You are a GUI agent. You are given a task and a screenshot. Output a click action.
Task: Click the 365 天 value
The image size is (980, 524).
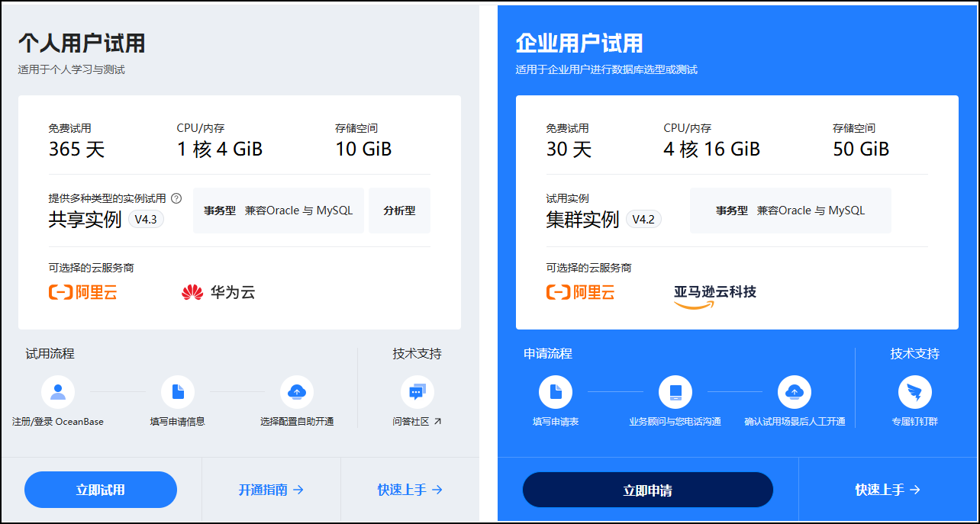click(77, 149)
